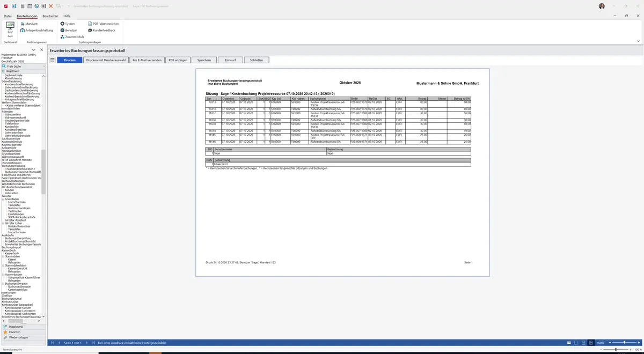Open System settings gear
Viewport: 644px width, 354px height.
[62, 24]
